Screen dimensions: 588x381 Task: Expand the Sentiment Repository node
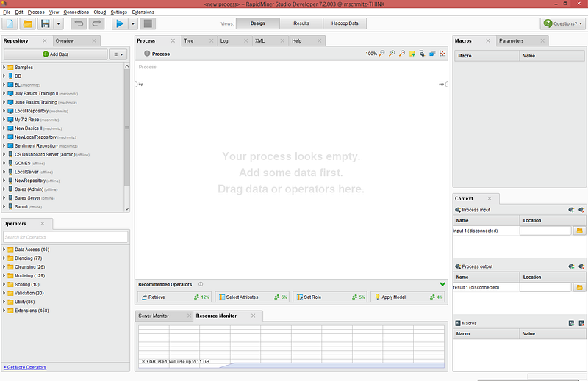click(x=4, y=146)
